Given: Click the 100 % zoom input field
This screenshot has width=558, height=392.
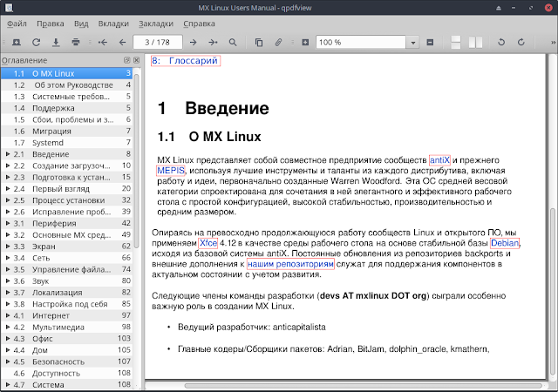Looking at the screenshot, I should click(x=361, y=43).
